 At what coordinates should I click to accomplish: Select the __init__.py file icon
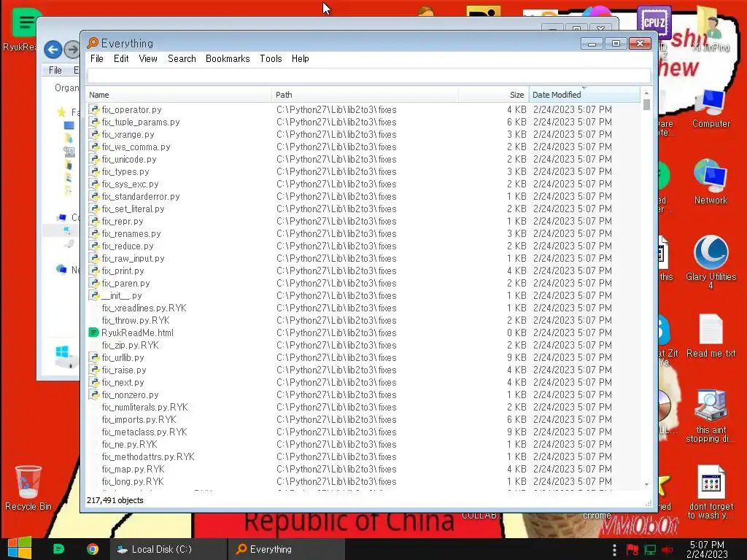[94, 295]
